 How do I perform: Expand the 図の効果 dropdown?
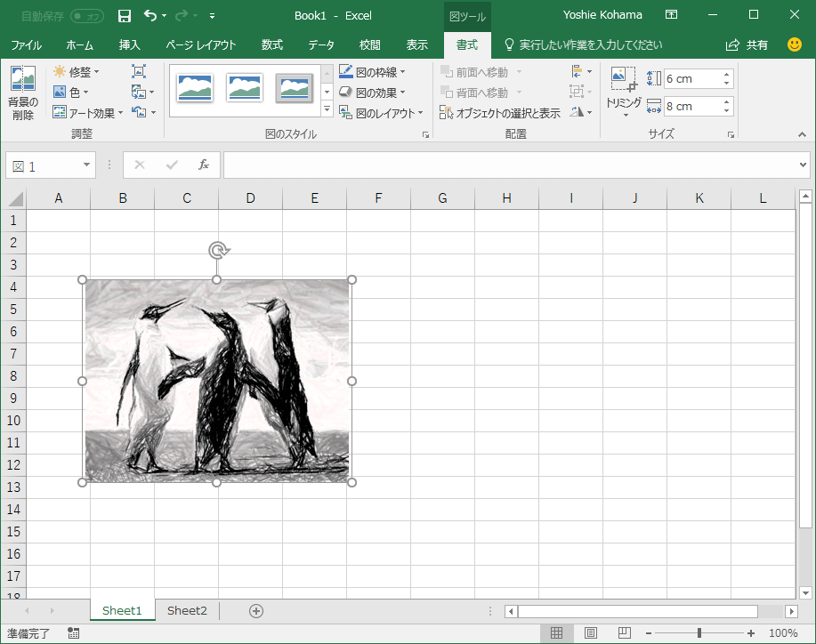click(372, 93)
